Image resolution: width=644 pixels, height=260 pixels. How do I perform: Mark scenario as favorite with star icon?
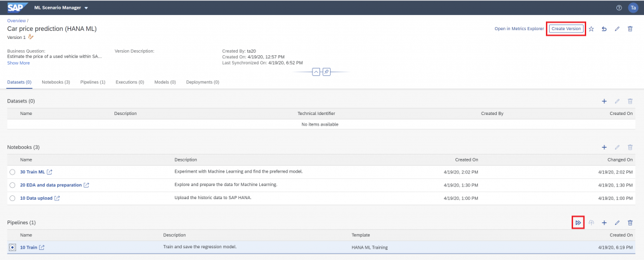pos(591,29)
